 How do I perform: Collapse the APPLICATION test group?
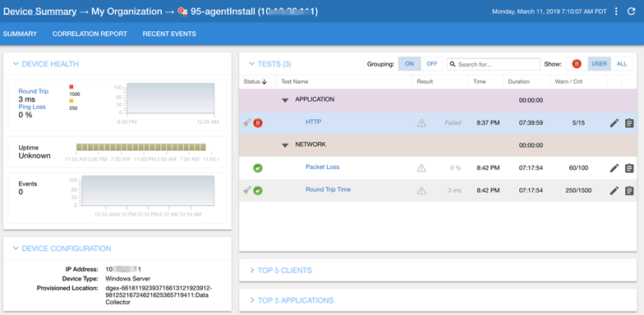point(285,100)
